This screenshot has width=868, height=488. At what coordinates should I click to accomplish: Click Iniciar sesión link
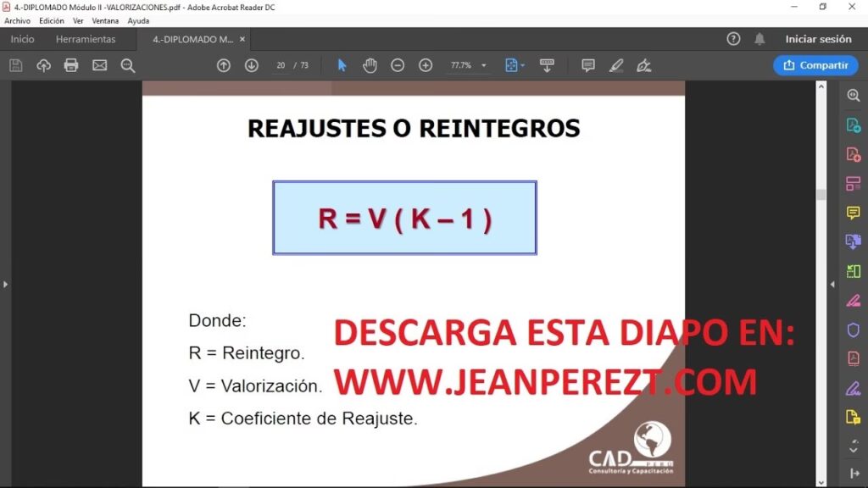pyautogui.click(x=818, y=39)
